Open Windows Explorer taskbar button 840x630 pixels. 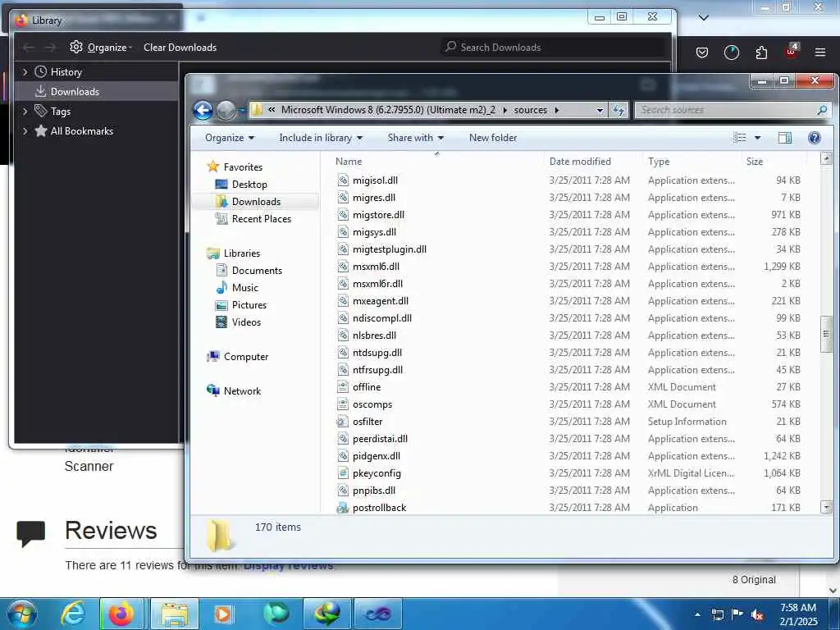(x=175, y=614)
